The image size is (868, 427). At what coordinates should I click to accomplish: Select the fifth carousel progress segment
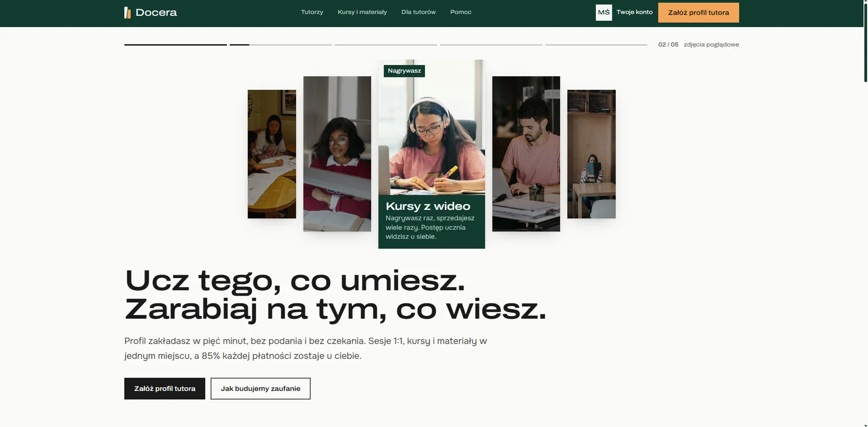(x=596, y=44)
